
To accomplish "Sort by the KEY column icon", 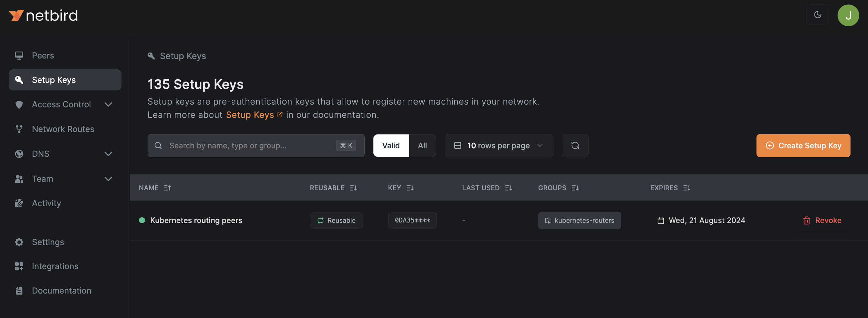I will tap(410, 188).
